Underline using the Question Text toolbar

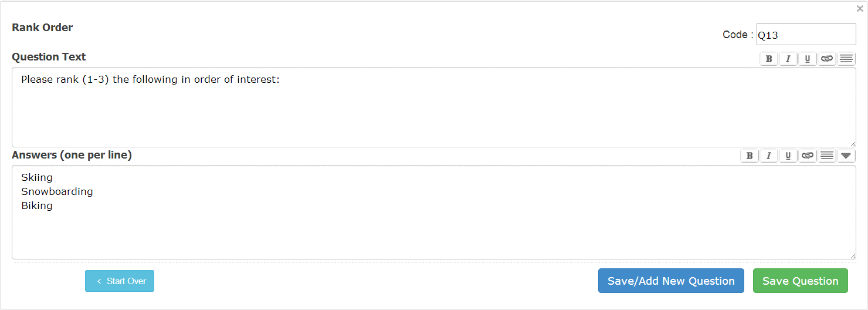coord(808,59)
